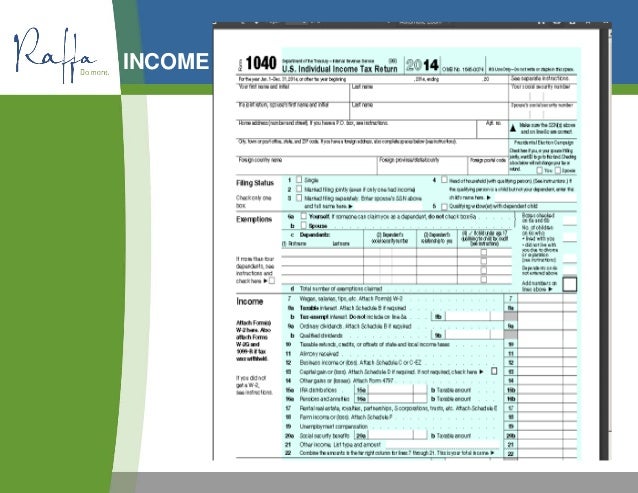Click the taxpayer Last name field
Viewport: 638px width, 493px height.
click(x=429, y=93)
